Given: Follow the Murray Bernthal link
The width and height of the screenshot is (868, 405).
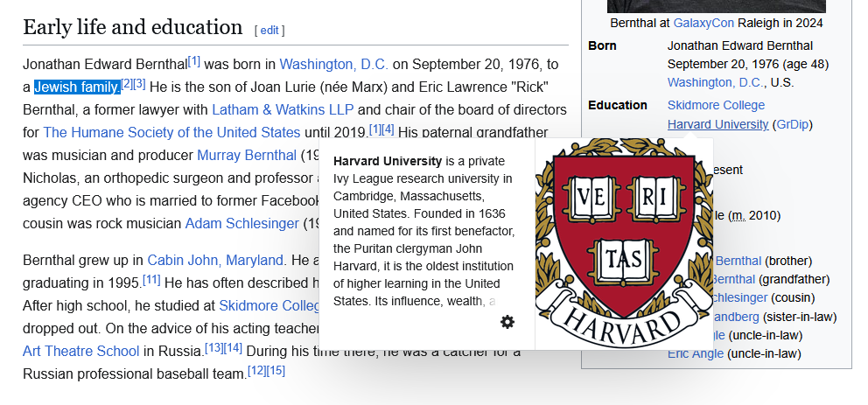Looking at the screenshot, I should tap(247, 155).
